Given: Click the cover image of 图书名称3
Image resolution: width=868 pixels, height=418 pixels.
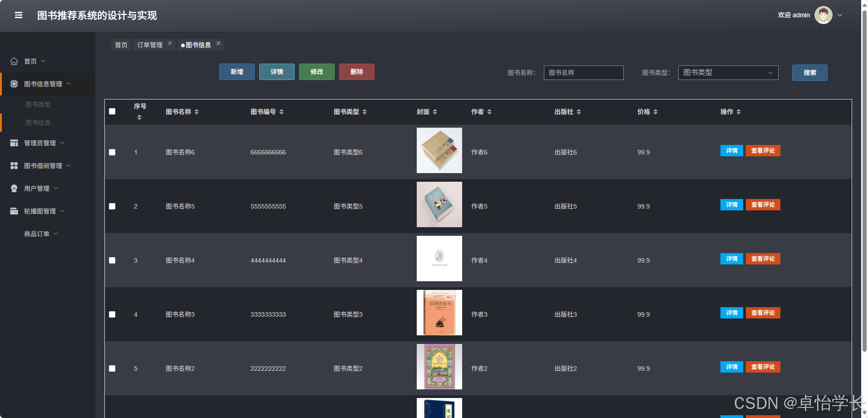Looking at the screenshot, I should (439, 313).
